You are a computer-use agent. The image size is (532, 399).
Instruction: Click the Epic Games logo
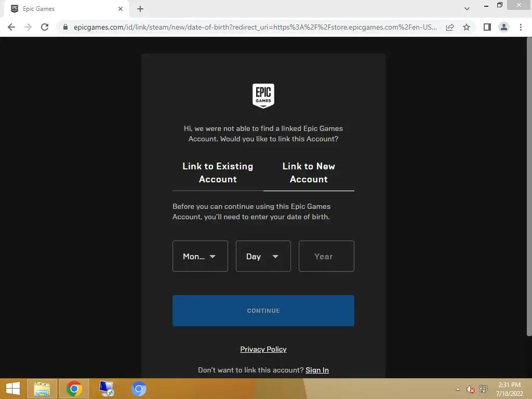point(263,96)
